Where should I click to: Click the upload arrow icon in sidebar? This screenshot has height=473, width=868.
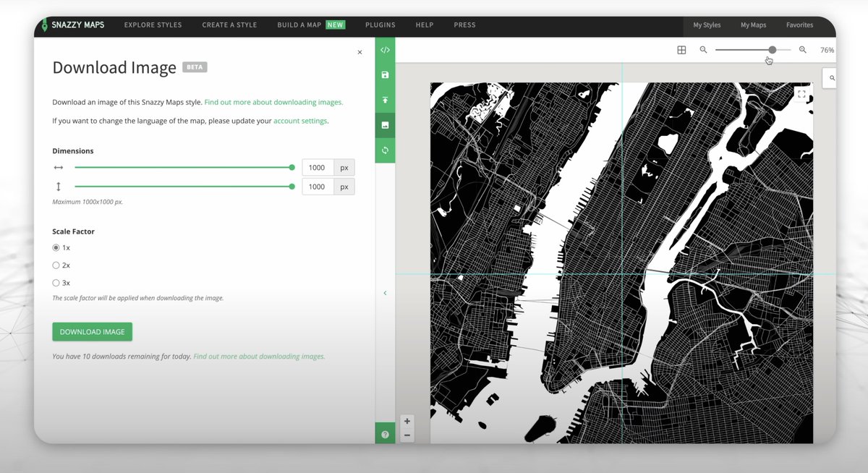pyautogui.click(x=385, y=100)
